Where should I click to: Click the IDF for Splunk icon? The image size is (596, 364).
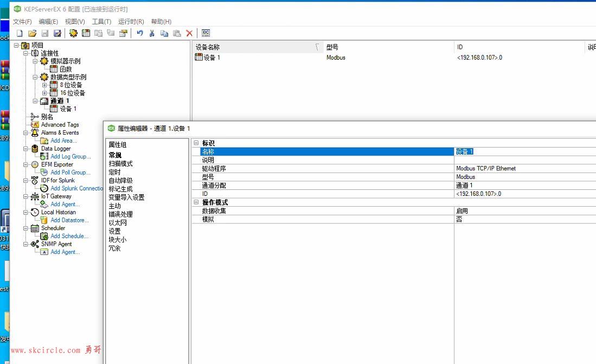pyautogui.click(x=35, y=180)
